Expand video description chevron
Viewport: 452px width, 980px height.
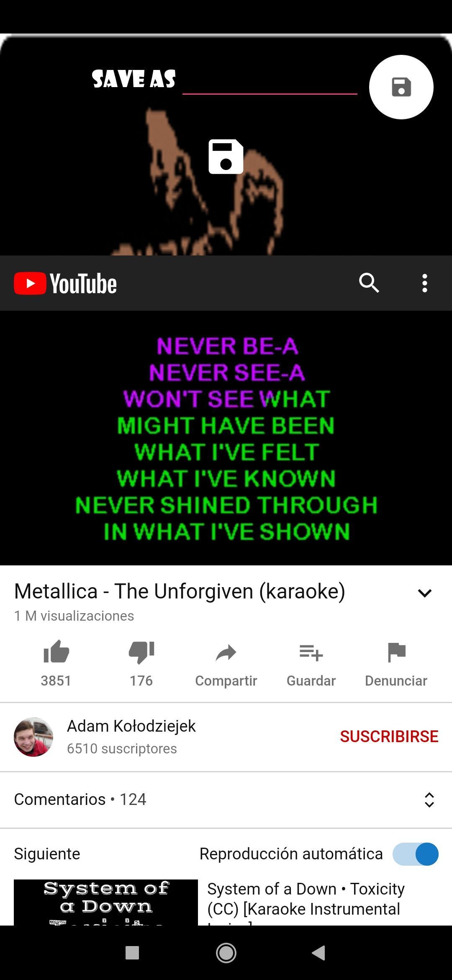[x=425, y=593]
